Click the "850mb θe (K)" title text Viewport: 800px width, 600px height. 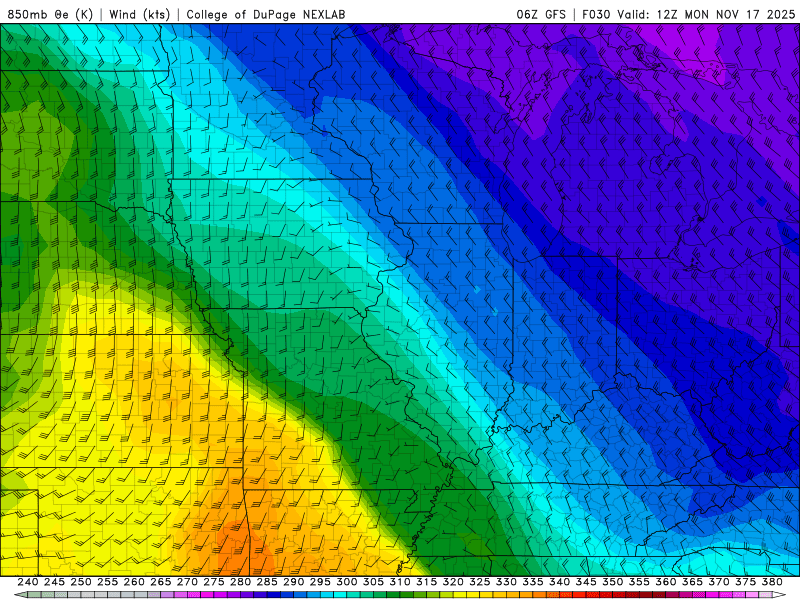pyautogui.click(x=50, y=14)
